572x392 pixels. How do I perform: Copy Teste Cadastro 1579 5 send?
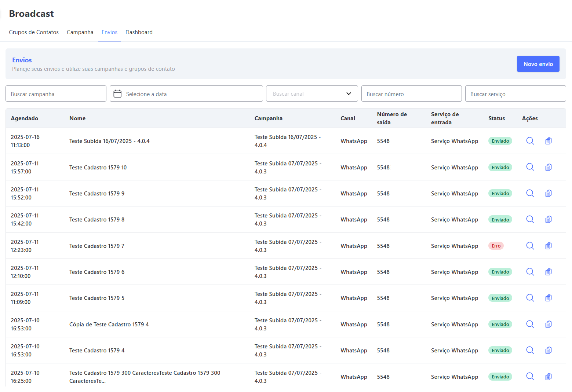[549, 298]
